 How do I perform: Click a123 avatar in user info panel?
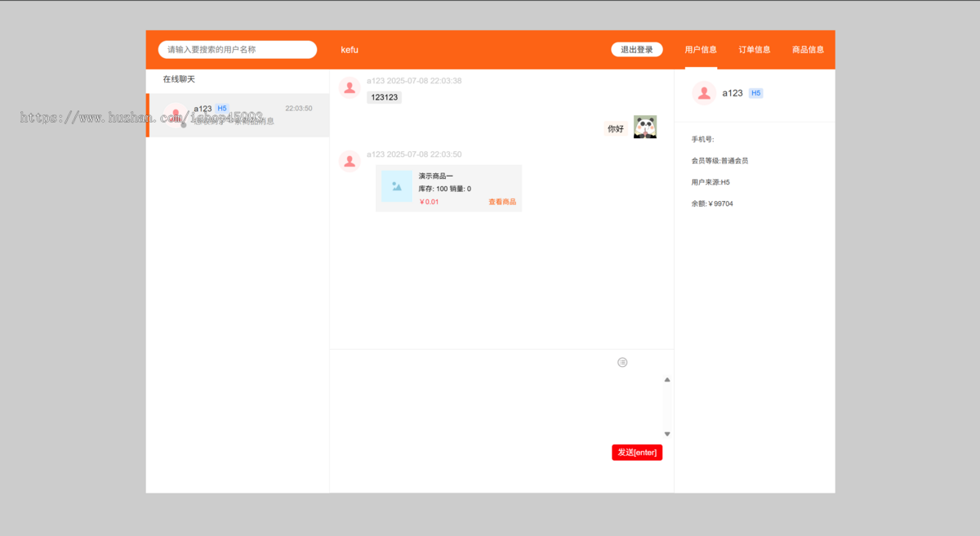(704, 93)
